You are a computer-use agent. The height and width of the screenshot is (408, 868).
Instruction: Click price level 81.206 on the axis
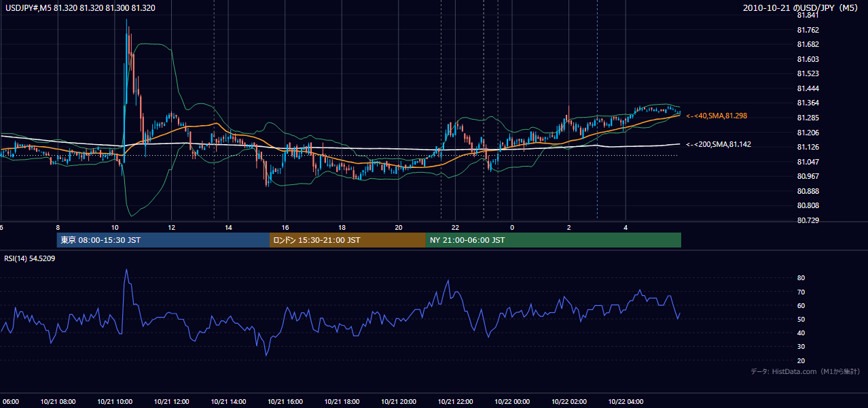(x=808, y=133)
